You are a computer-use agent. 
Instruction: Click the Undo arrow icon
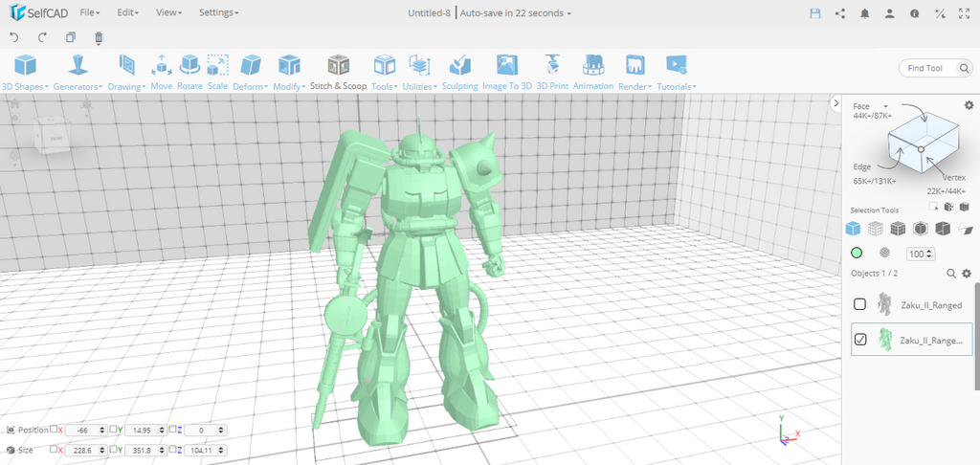click(x=14, y=37)
